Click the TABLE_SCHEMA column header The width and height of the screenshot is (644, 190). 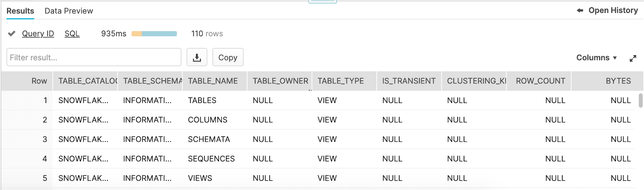pos(150,81)
